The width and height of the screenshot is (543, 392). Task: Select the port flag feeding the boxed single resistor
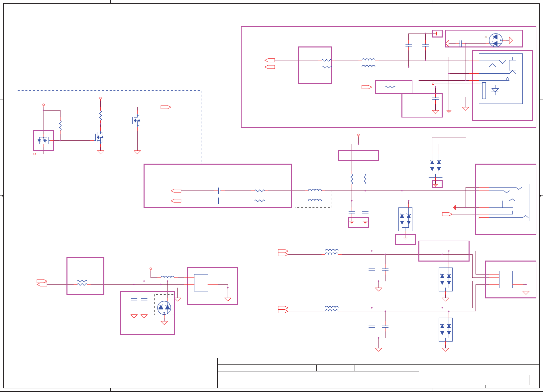tap(367, 87)
